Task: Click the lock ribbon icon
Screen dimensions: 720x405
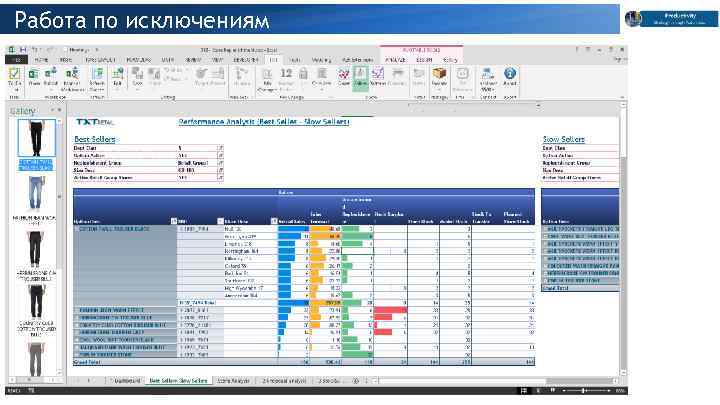Action: click(303, 73)
